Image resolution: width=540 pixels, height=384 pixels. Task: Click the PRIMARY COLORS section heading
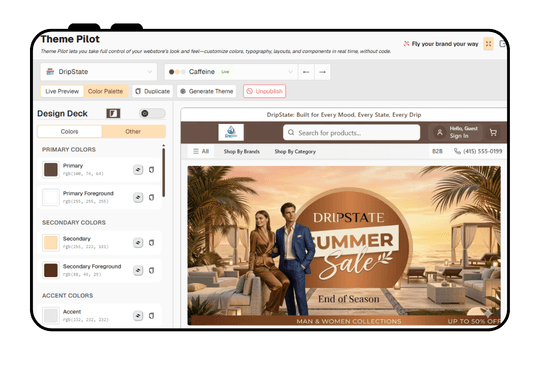click(69, 149)
